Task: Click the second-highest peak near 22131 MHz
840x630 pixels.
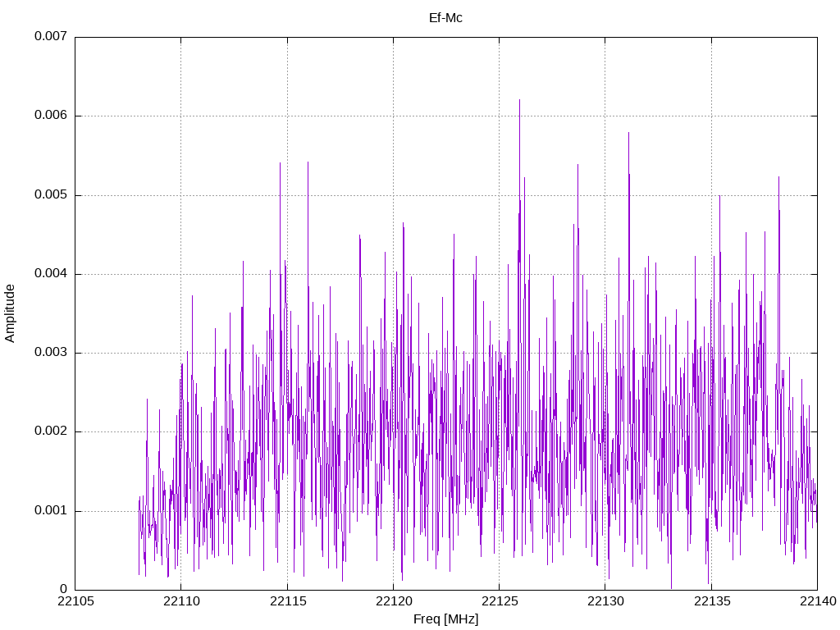Action: (x=628, y=134)
